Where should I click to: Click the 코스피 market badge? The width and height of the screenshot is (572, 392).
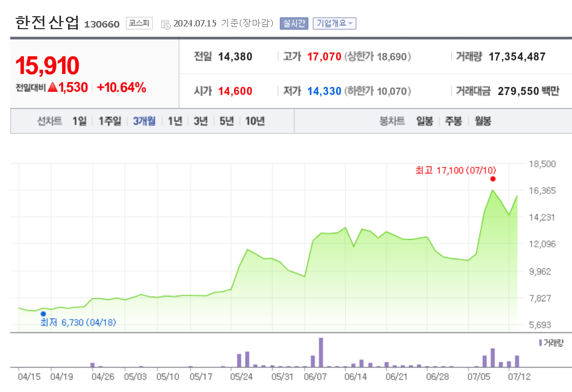(x=139, y=23)
